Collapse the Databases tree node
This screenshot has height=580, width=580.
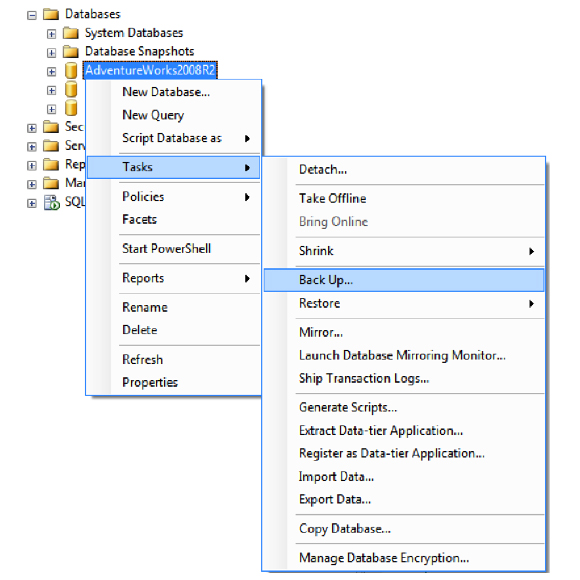point(32,15)
